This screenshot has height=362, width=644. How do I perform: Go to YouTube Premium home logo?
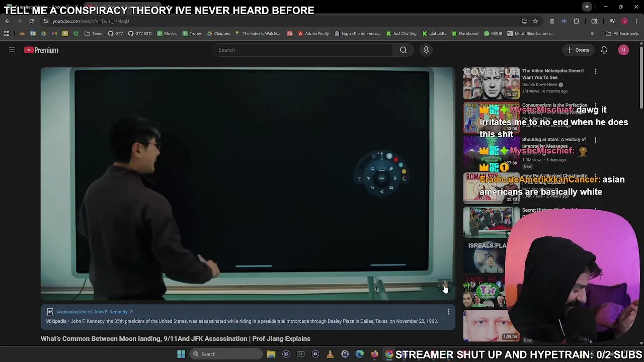[x=41, y=50]
